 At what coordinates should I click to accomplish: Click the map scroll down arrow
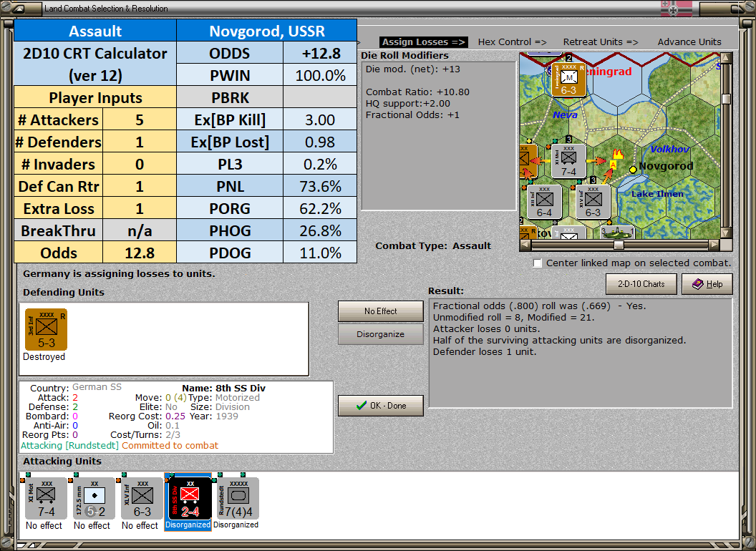[x=726, y=233]
